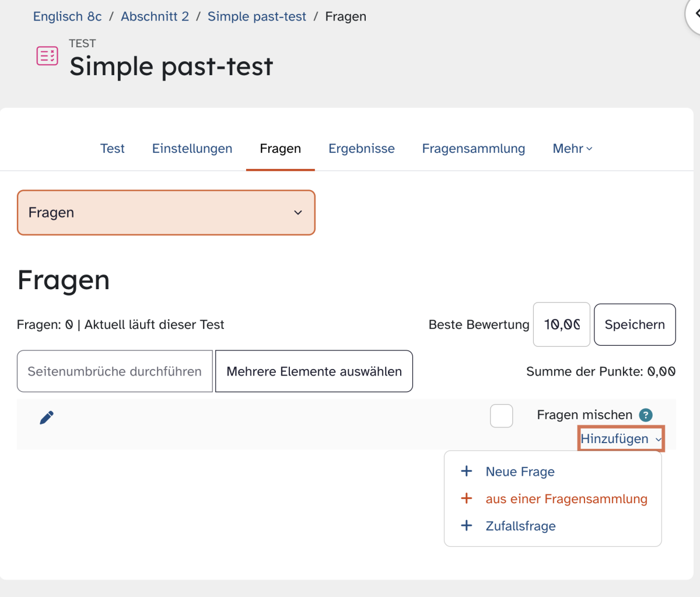Click plus icon beside aus einer Fragensammlung
Image resolution: width=700 pixels, height=597 pixels.
(x=467, y=498)
